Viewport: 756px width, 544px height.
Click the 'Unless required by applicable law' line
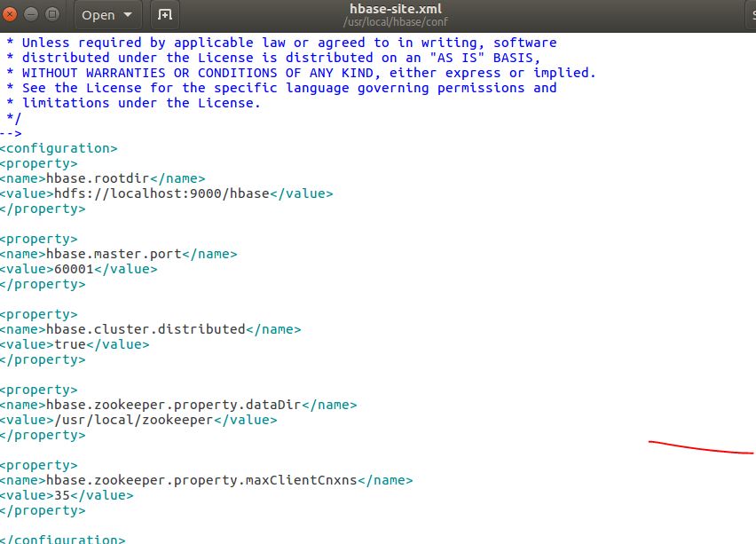(281, 43)
